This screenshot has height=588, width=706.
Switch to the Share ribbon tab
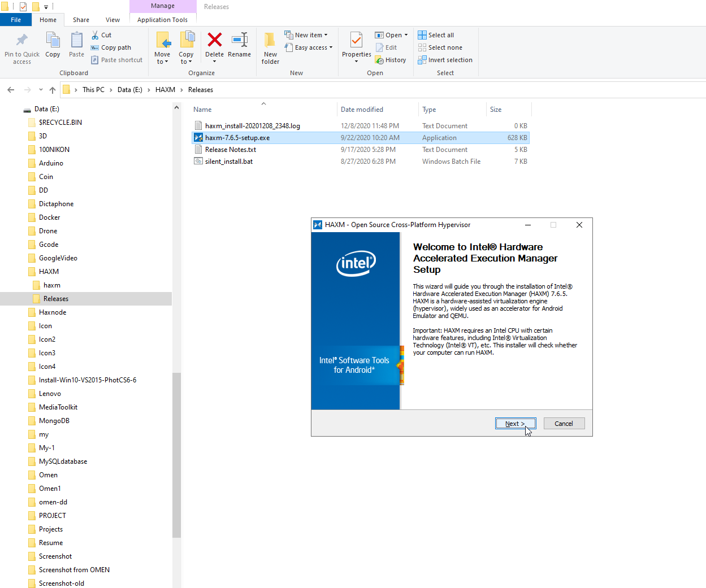click(x=81, y=20)
